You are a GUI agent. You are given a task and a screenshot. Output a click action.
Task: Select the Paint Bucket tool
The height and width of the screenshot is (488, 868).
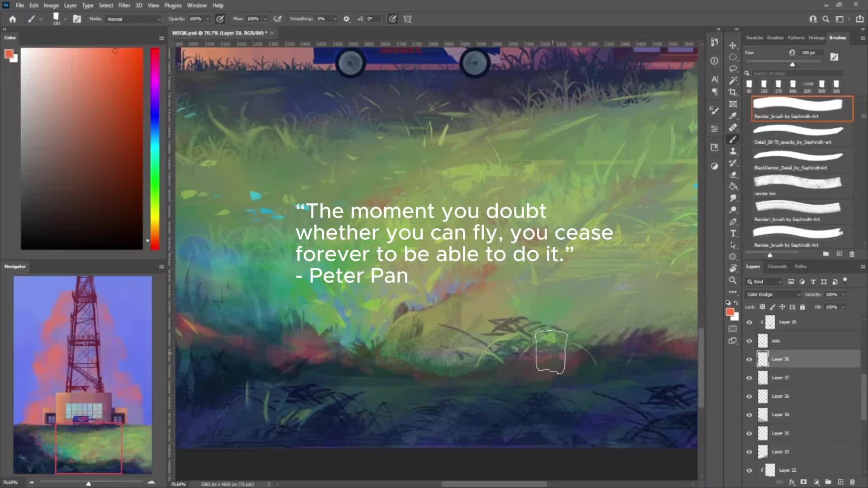[x=733, y=186]
